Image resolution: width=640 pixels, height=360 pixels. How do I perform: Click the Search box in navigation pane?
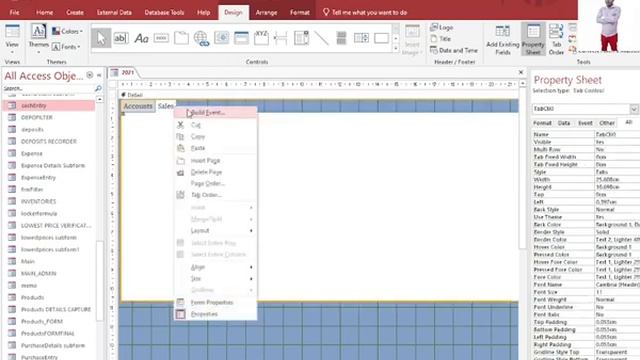[x=48, y=88]
